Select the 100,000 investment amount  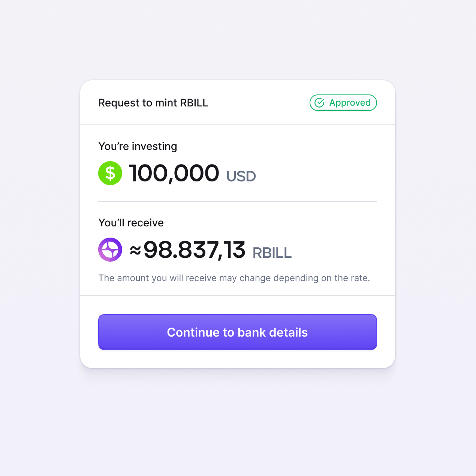tap(174, 174)
